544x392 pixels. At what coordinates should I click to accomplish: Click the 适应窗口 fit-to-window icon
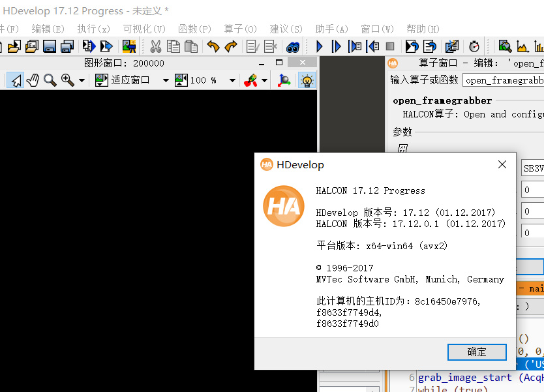pyautogui.click(x=100, y=80)
